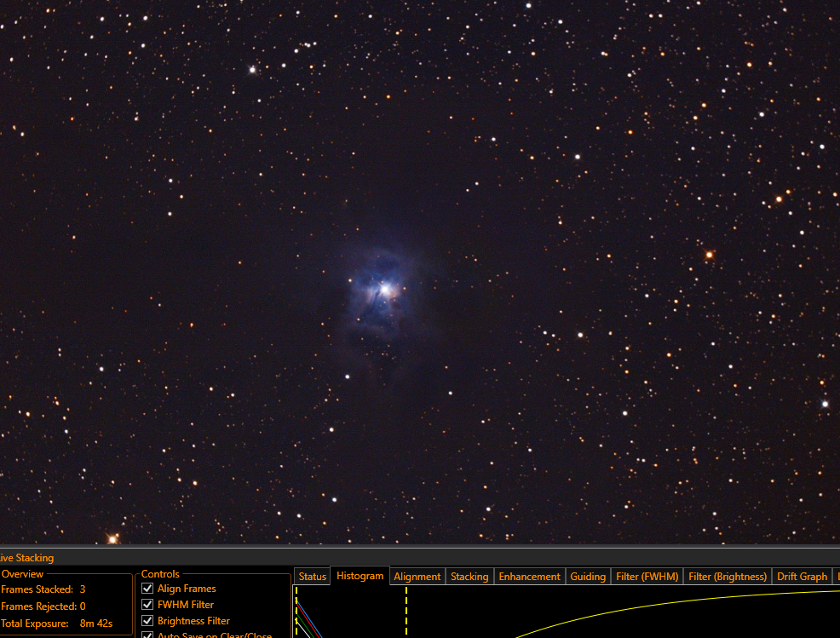Switch to the Drift Graph tab
Screen dimensions: 840x638
(802, 577)
